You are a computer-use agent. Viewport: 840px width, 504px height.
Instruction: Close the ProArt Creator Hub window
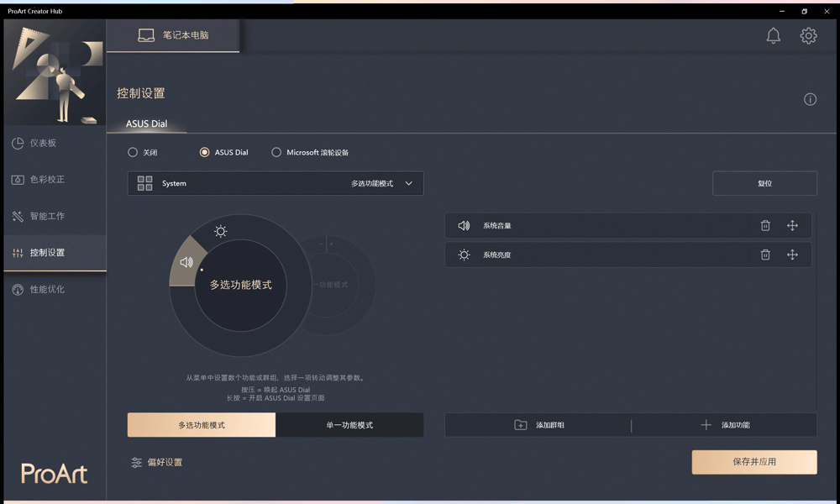click(827, 11)
